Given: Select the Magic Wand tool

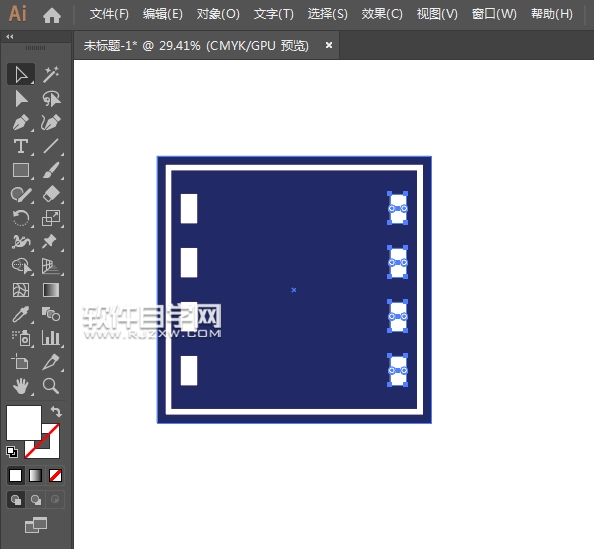Looking at the screenshot, I should click(51, 74).
